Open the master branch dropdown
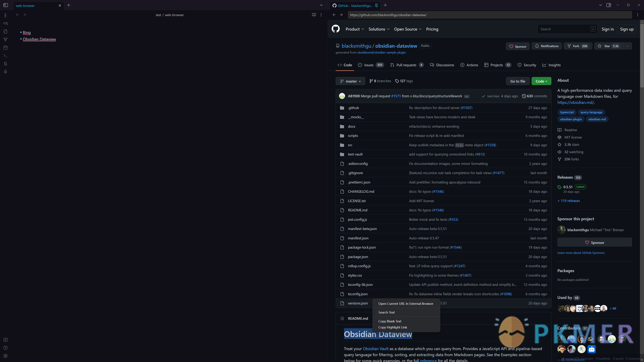 tap(350, 81)
